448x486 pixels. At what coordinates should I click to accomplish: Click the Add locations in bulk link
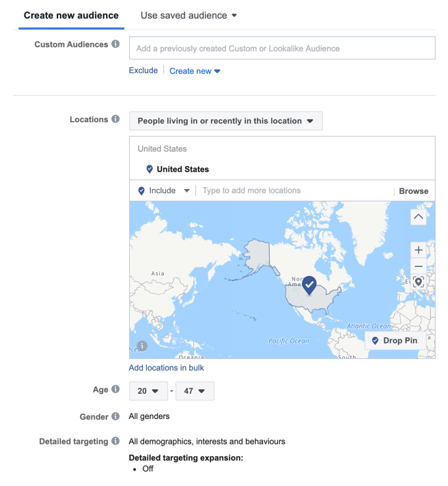167,368
